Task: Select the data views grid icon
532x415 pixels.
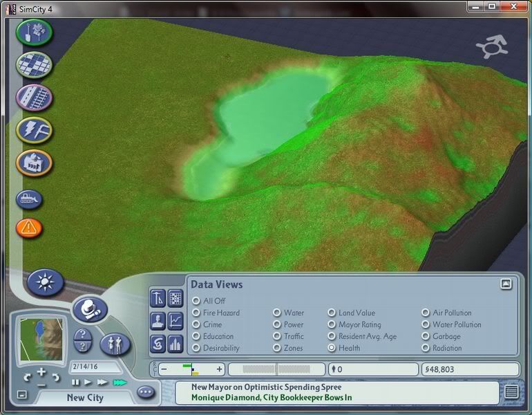Action: [x=175, y=299]
